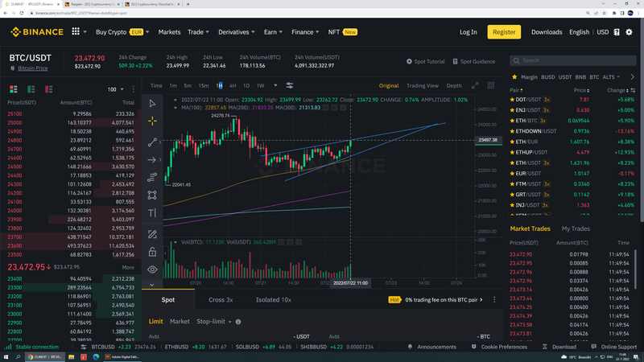644x362 pixels.
Task: Open the Trade dropdown menu
Action: coord(198,32)
